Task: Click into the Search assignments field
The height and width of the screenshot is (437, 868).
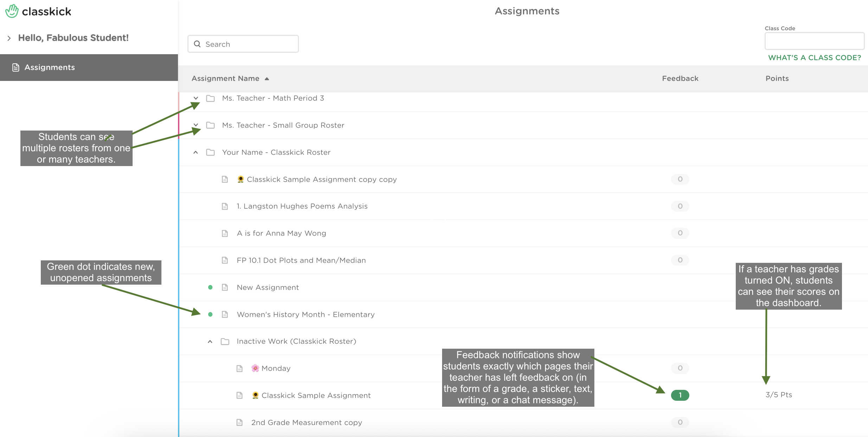Action: pos(243,44)
